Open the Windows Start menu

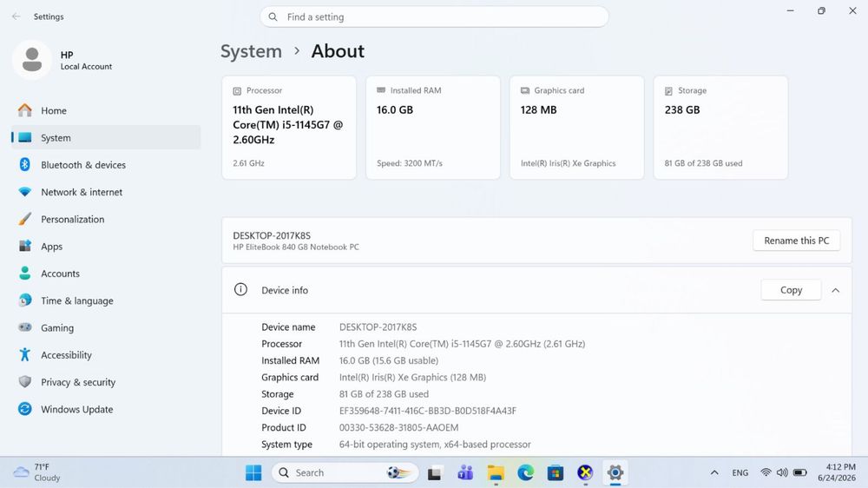[253, 472]
